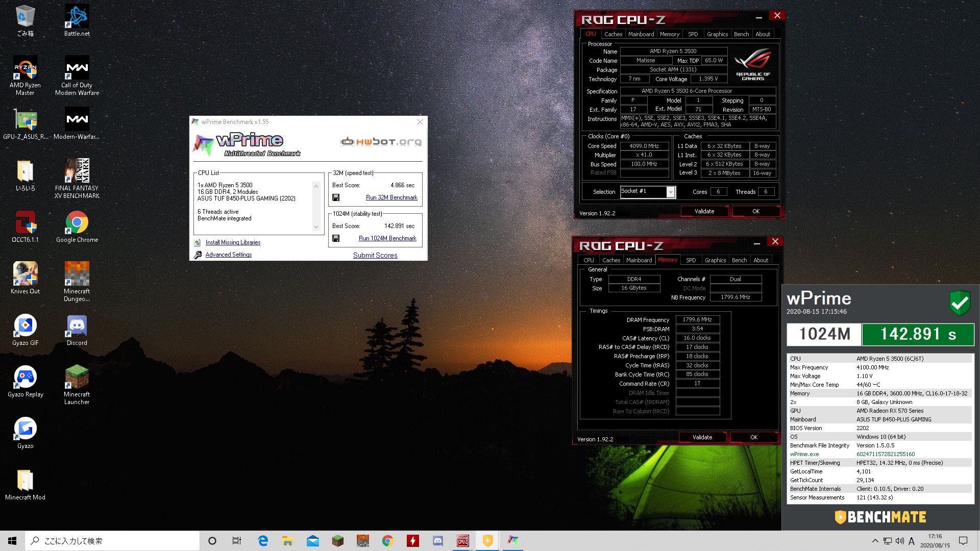Open Bench tab in lower CPU-Z

[x=739, y=260]
